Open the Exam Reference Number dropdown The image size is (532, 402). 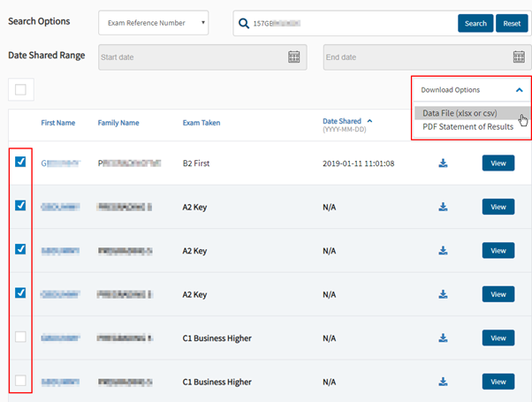(154, 23)
